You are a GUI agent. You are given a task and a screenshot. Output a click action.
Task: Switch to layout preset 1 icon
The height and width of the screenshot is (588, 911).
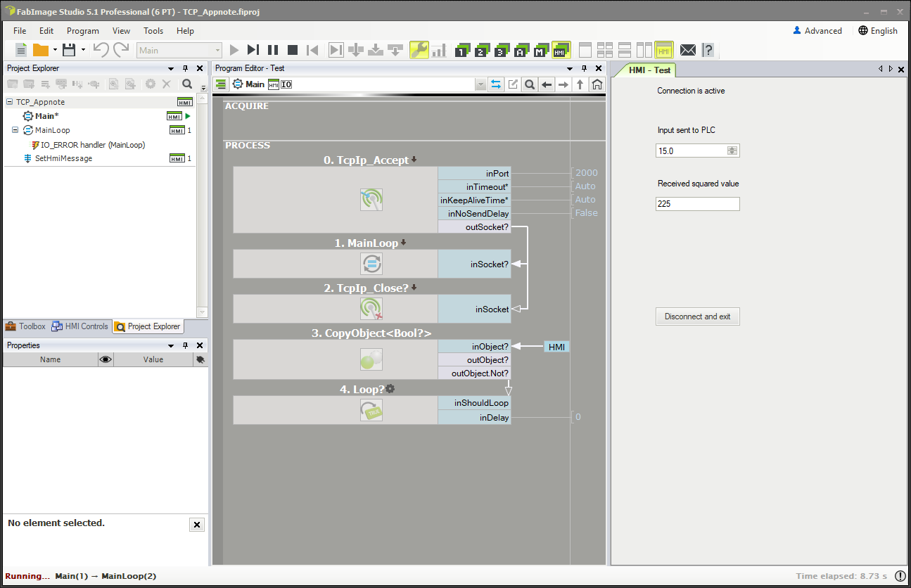[461, 50]
